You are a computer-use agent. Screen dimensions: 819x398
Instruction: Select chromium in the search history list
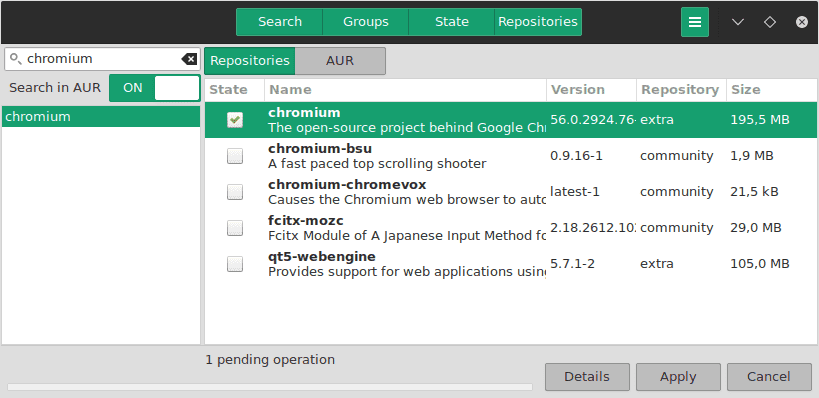(x=101, y=116)
